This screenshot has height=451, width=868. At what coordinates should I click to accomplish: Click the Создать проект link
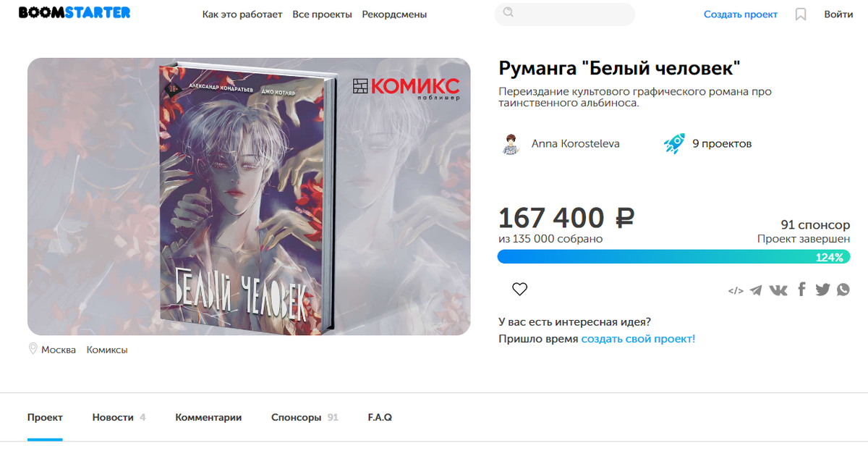click(741, 14)
